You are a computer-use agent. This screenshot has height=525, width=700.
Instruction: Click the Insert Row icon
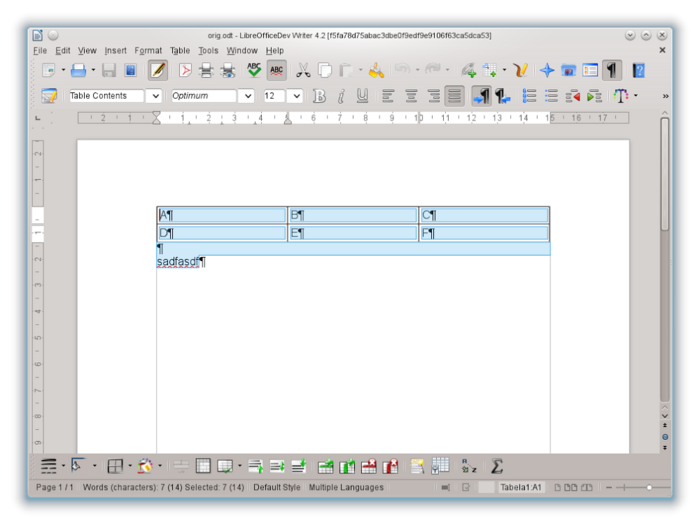[x=325, y=467]
